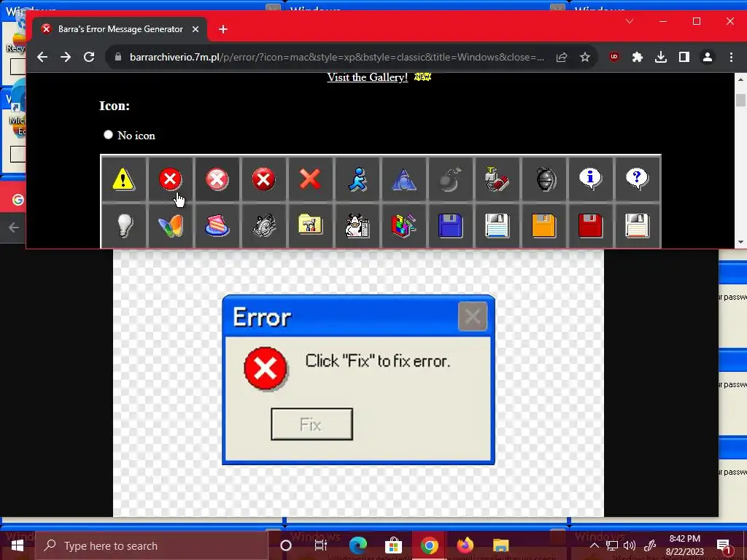
Task: Pick the red floppy disk icon
Action: [x=590, y=226]
